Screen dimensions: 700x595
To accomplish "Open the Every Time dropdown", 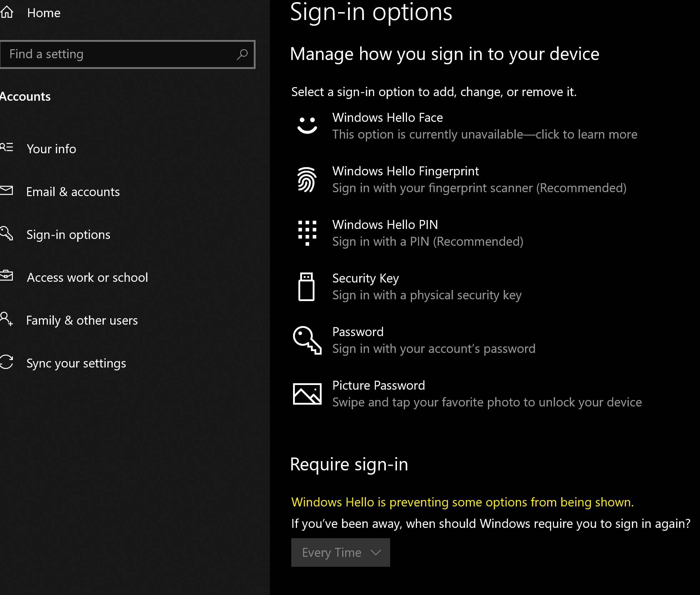I will pyautogui.click(x=341, y=552).
